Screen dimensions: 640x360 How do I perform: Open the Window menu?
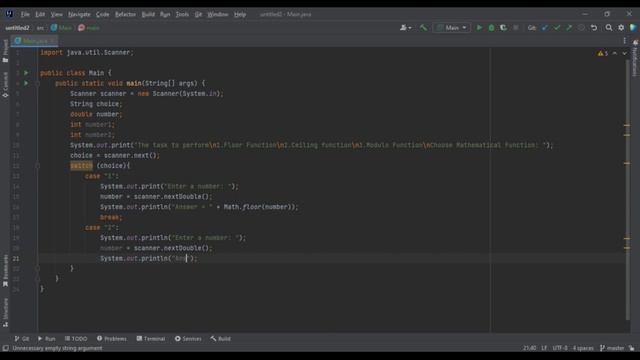[218, 14]
